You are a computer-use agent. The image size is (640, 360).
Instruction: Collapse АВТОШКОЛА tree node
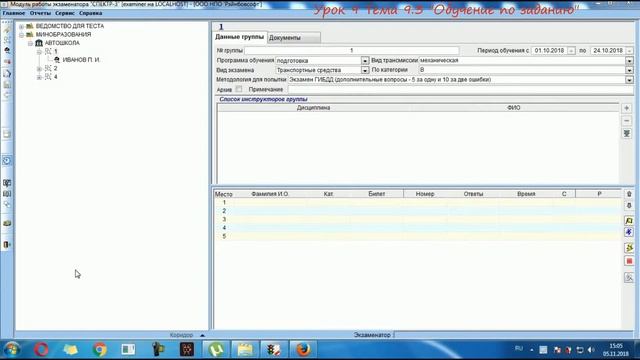coord(30,43)
